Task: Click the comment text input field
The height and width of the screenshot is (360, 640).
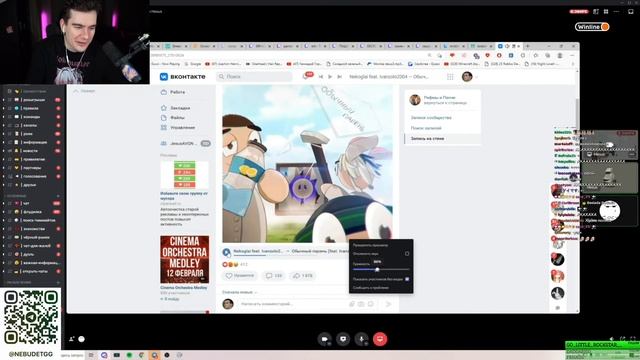Action: pos(292,304)
